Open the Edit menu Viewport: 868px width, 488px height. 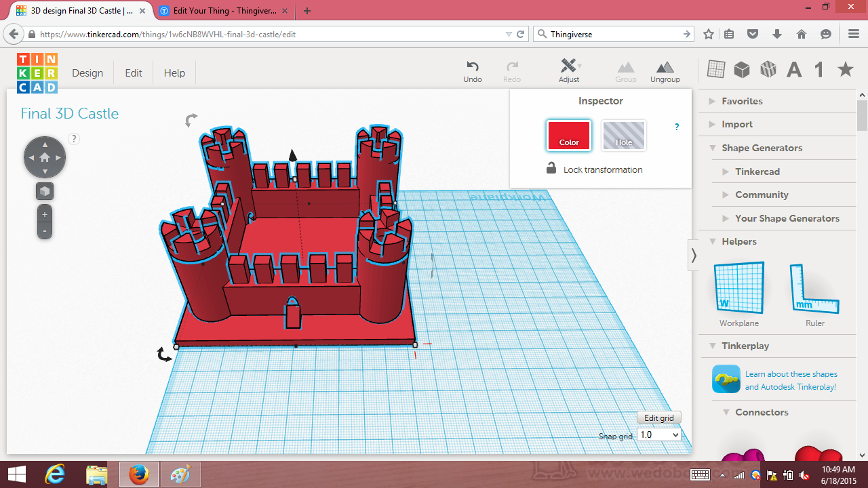[134, 73]
